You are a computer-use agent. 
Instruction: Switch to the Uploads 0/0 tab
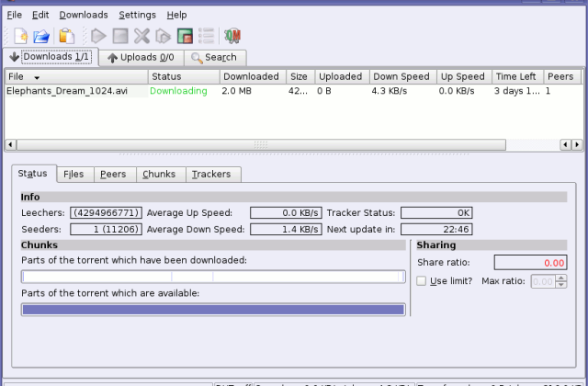pyautogui.click(x=141, y=58)
